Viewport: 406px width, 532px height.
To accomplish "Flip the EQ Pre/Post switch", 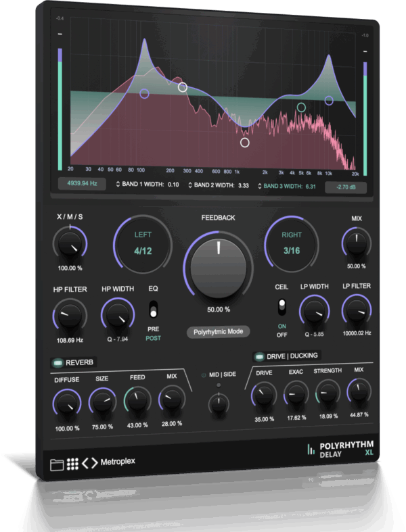I will click(153, 309).
